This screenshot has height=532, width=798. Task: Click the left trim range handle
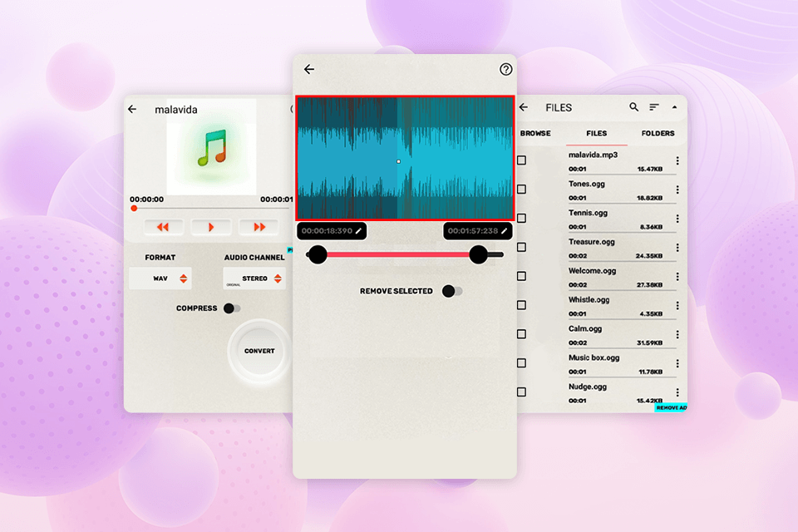pyautogui.click(x=318, y=254)
